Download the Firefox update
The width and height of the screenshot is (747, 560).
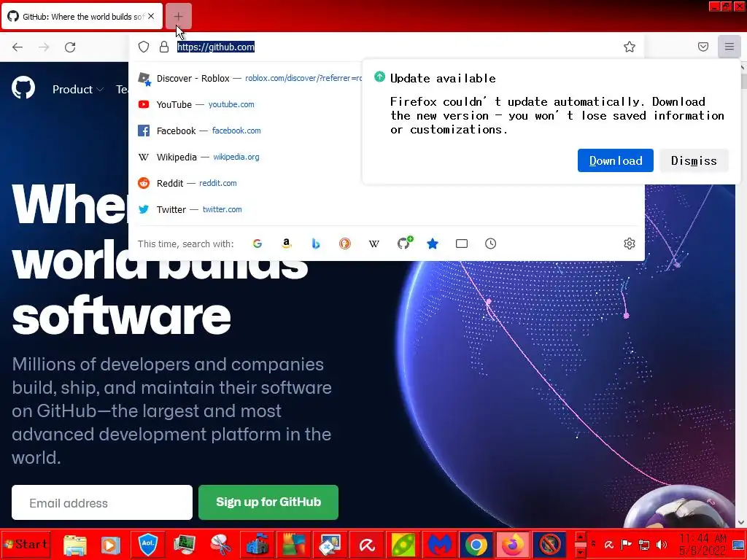pos(616,160)
